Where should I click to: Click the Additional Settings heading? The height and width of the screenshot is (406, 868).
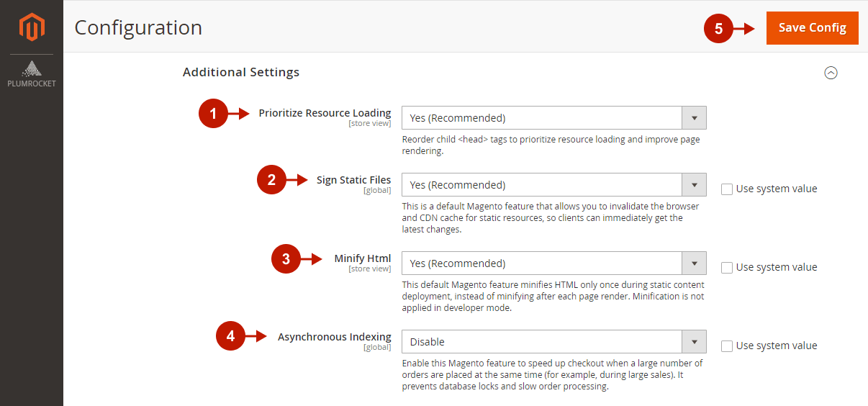tap(241, 72)
